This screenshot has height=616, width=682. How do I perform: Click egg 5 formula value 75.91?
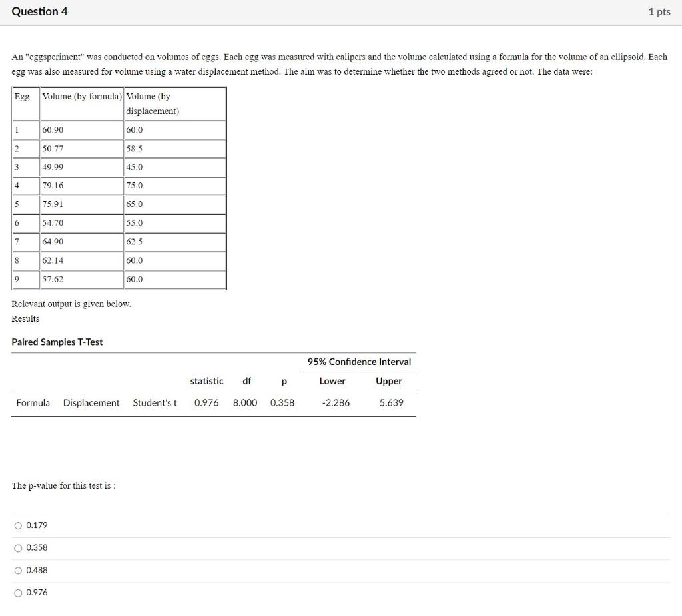pos(53,204)
